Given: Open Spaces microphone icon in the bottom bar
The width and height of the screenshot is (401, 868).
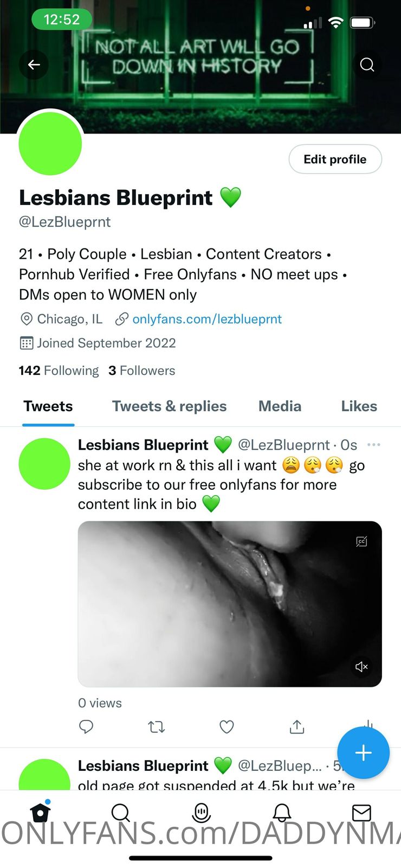Looking at the screenshot, I should (201, 812).
